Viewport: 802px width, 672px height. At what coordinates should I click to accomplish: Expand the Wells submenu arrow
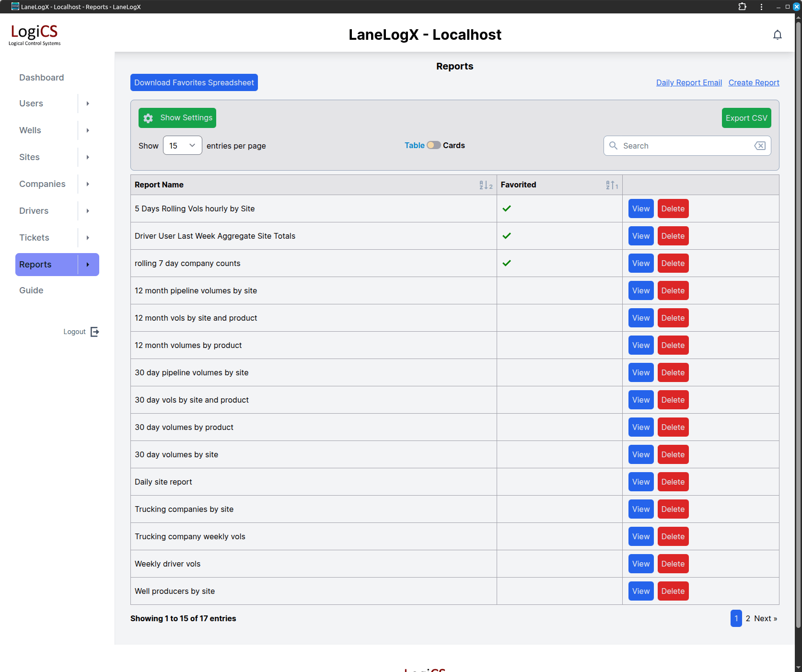click(x=88, y=130)
